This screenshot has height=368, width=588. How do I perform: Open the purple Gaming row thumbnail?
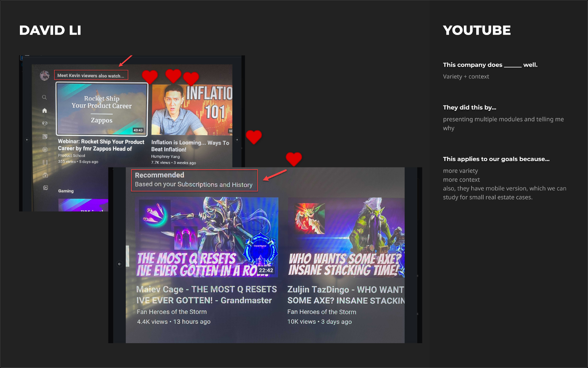(83, 205)
